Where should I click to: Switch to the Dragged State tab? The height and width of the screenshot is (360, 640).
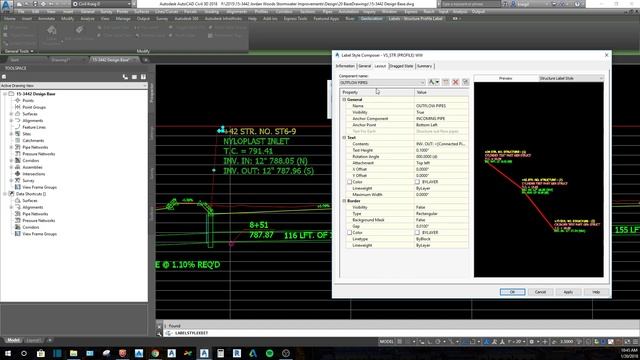coord(401,66)
